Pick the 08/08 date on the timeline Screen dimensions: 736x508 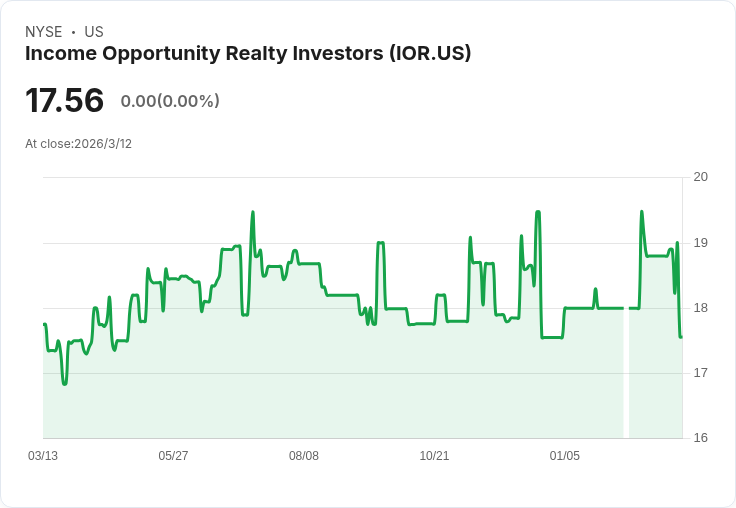click(304, 456)
